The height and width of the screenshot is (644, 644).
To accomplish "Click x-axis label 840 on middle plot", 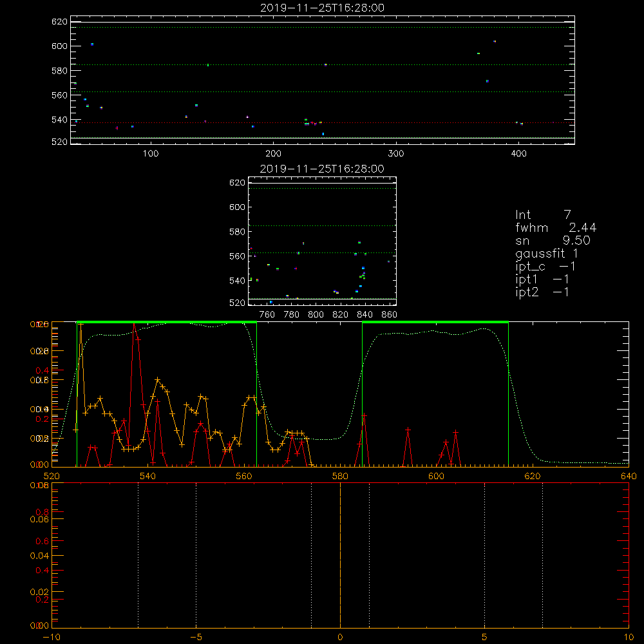I will coord(365,315).
